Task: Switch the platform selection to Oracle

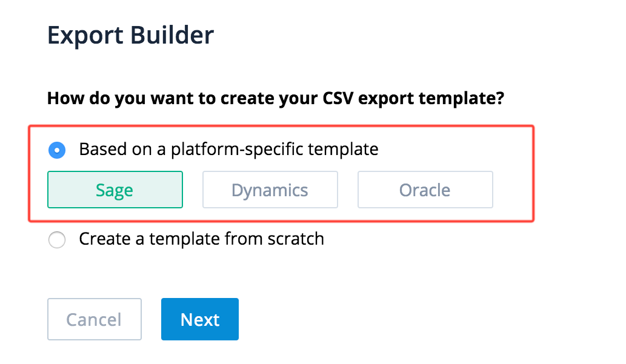Action: [x=425, y=190]
